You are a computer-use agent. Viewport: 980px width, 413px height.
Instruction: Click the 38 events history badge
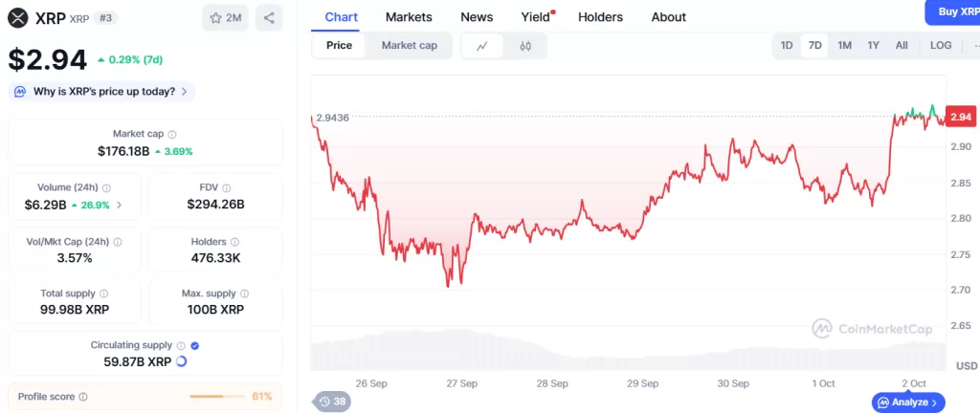point(332,402)
